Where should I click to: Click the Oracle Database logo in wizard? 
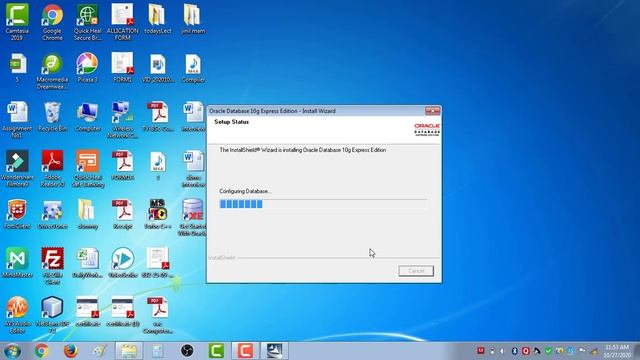pyautogui.click(x=427, y=129)
